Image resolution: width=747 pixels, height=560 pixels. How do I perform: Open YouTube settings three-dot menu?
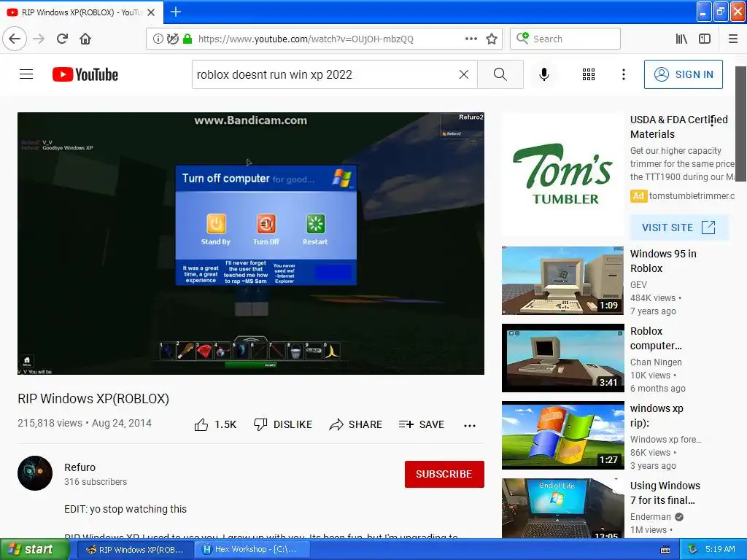[x=623, y=74]
